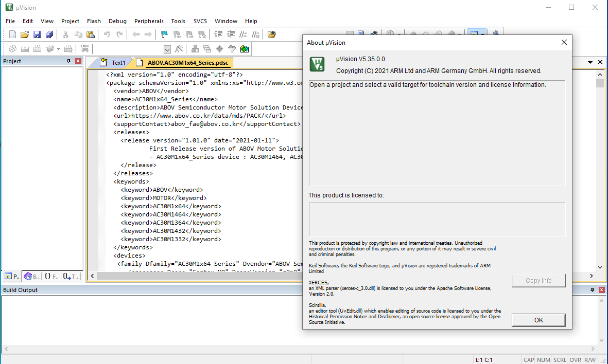Click the Select Software Packs icon
608x364 pixels.
(232, 49)
